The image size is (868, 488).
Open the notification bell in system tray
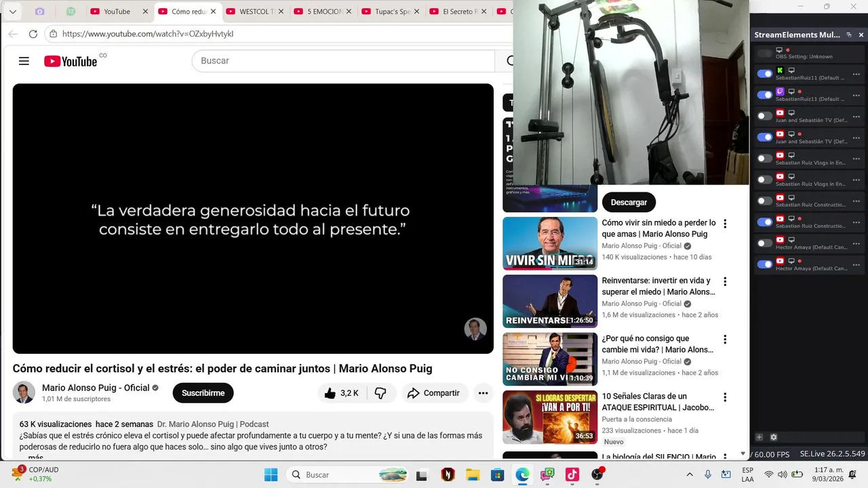852,474
